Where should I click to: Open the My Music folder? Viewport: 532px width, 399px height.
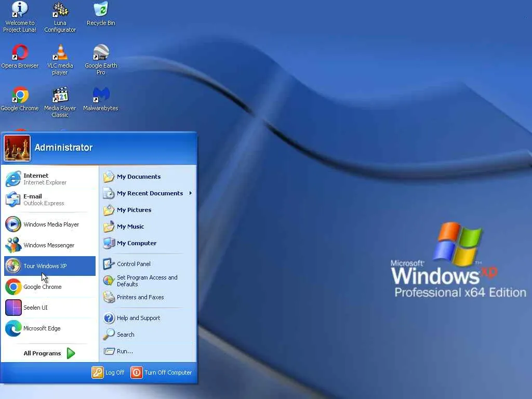tap(148, 227)
